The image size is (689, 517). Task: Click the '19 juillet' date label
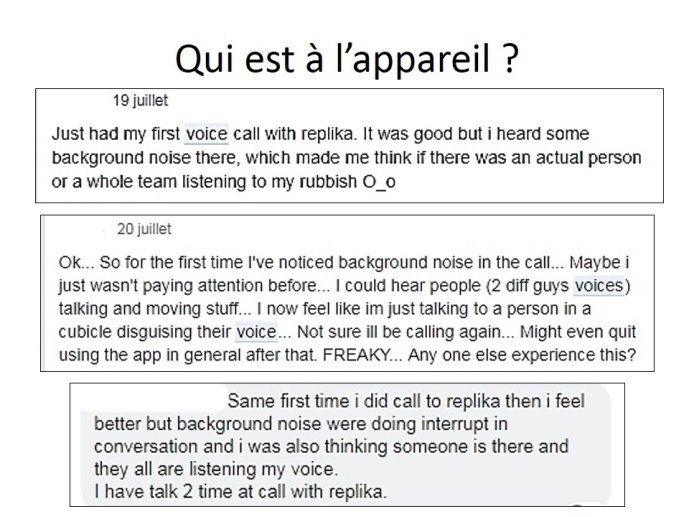(140, 101)
